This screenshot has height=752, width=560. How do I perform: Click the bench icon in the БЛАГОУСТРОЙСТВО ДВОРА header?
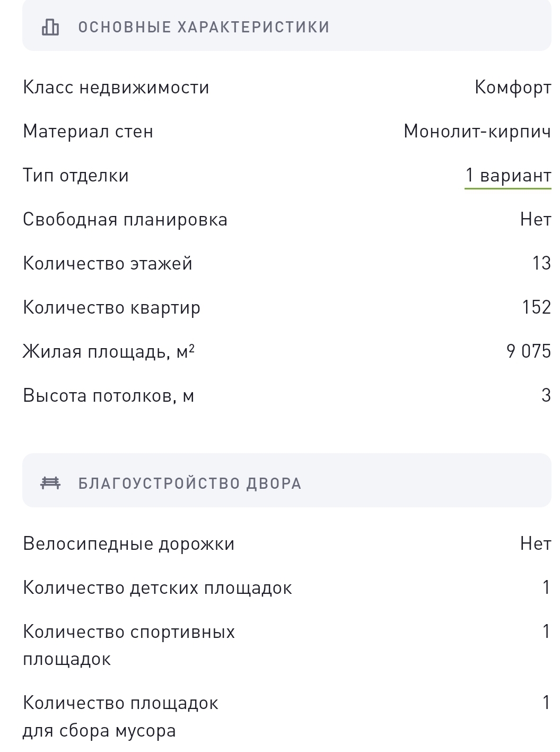click(50, 483)
